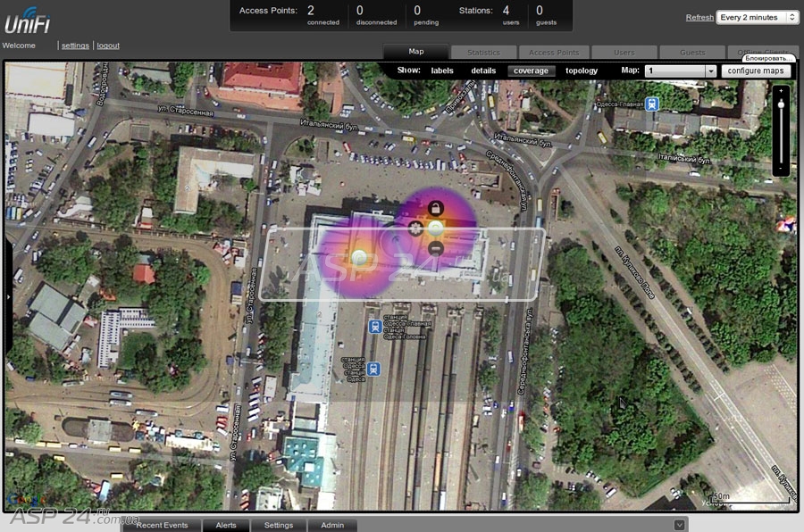Click the map zoom slider handle

pyautogui.click(x=782, y=105)
